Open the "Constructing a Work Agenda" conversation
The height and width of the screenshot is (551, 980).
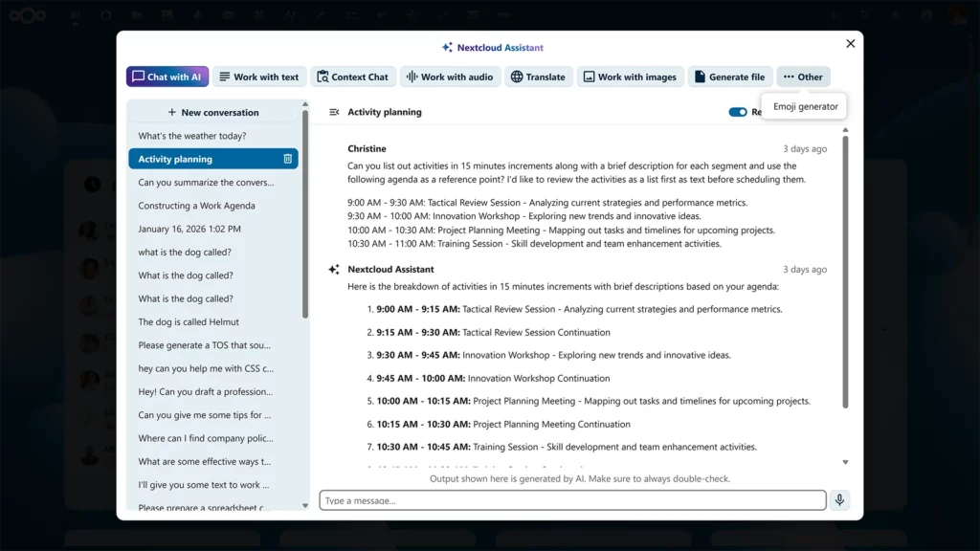coord(196,206)
